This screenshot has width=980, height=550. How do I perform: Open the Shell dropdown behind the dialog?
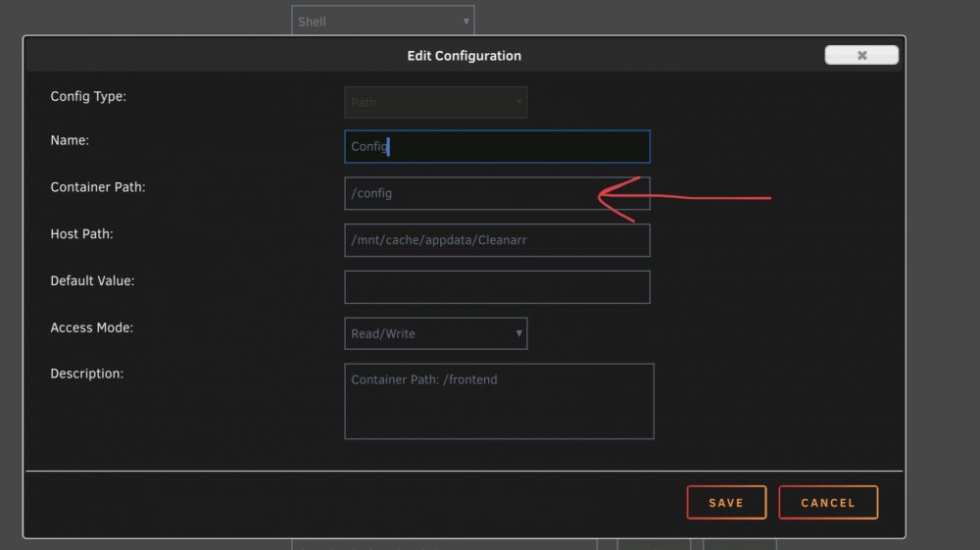click(382, 21)
